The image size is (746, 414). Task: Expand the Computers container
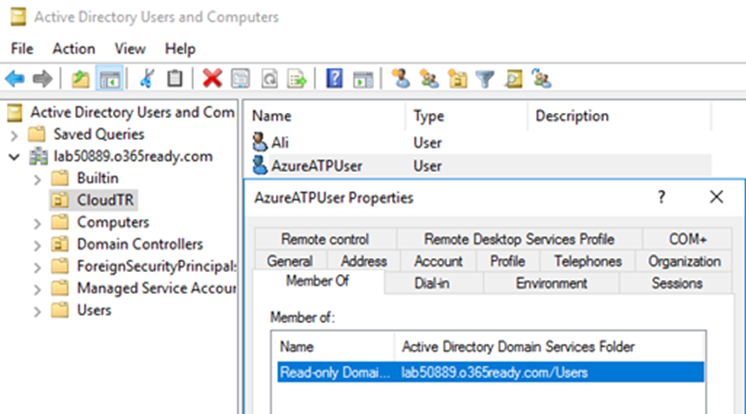[x=38, y=223]
